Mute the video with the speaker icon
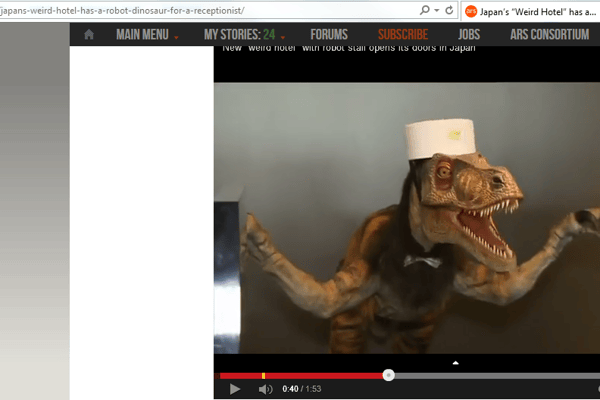The width and height of the screenshot is (600, 400). [265, 389]
